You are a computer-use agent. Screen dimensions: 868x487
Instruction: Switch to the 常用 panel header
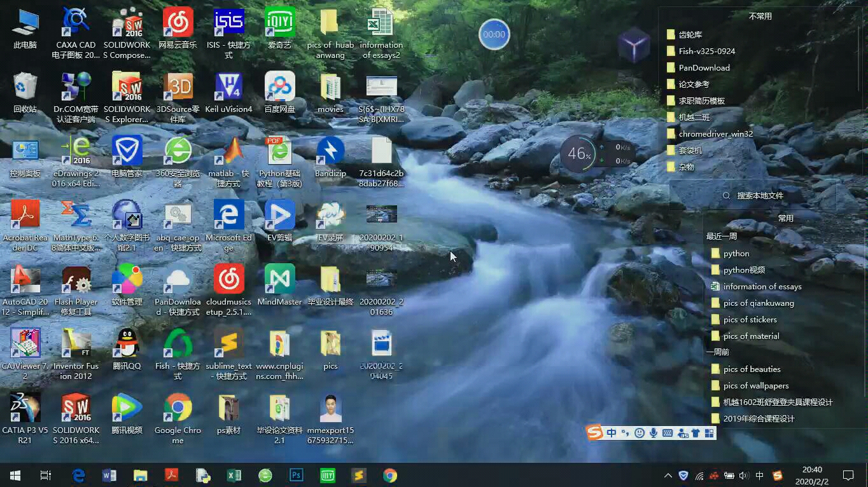click(x=786, y=218)
